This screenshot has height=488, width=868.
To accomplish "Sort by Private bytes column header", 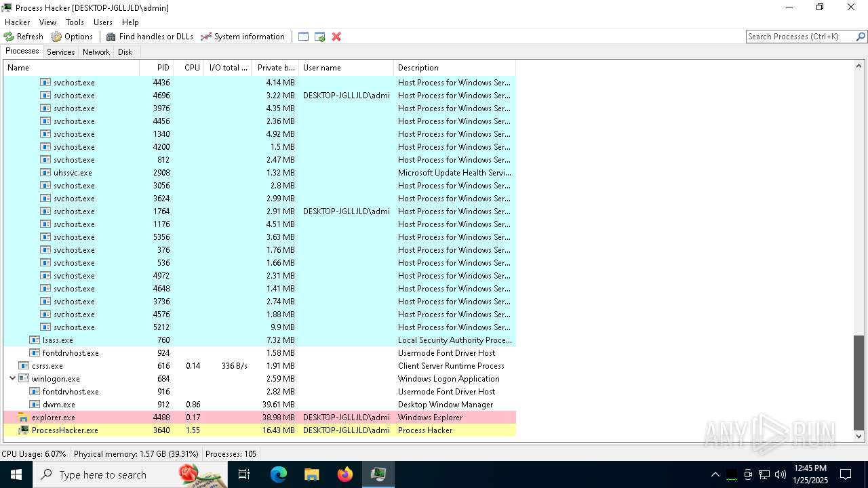I will 275,68.
